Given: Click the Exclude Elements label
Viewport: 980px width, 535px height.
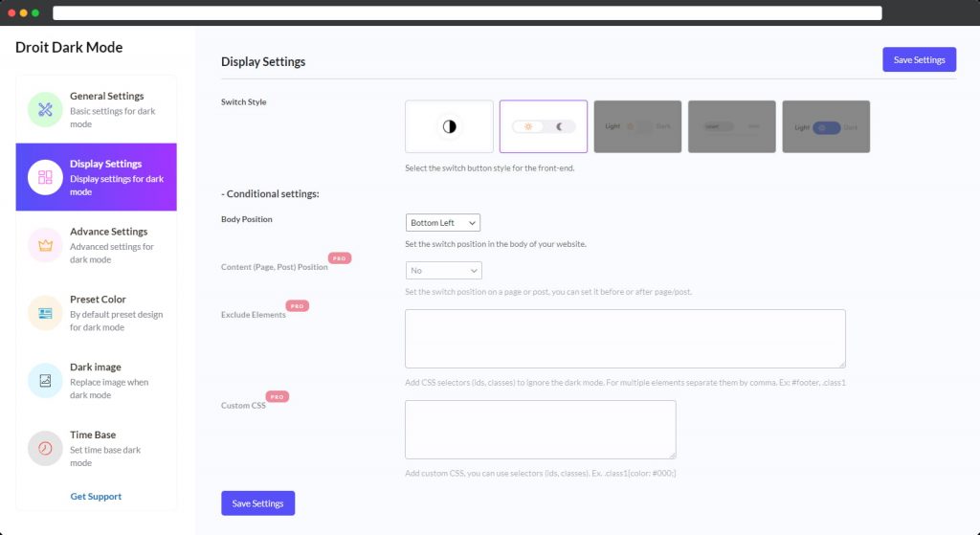Looking at the screenshot, I should 253,314.
